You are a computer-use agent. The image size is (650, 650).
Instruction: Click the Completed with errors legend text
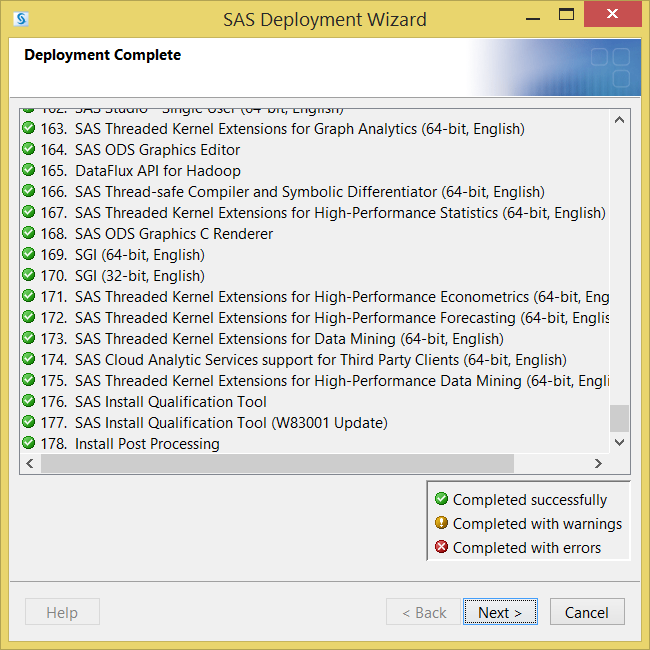526,548
